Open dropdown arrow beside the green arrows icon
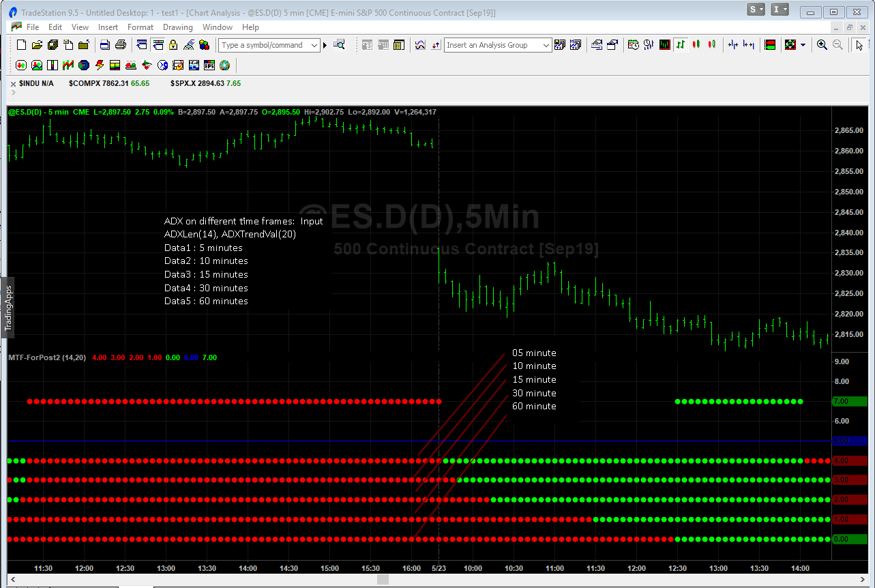The width and height of the screenshot is (875, 588). click(803, 45)
